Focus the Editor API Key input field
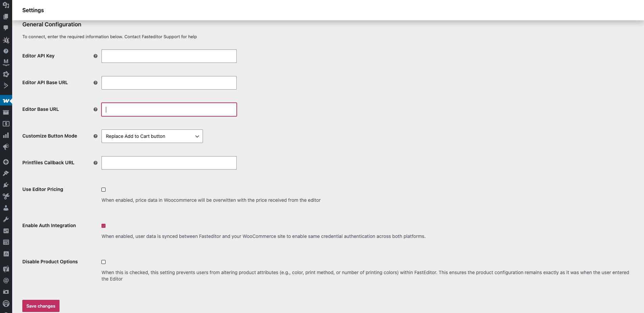Viewport: 644px width, 313px height. tap(169, 56)
